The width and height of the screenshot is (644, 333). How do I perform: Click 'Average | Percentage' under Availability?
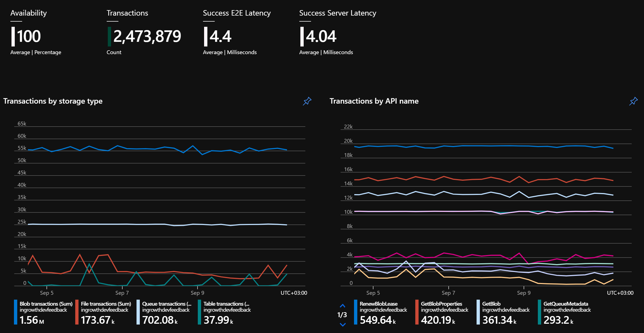point(36,52)
